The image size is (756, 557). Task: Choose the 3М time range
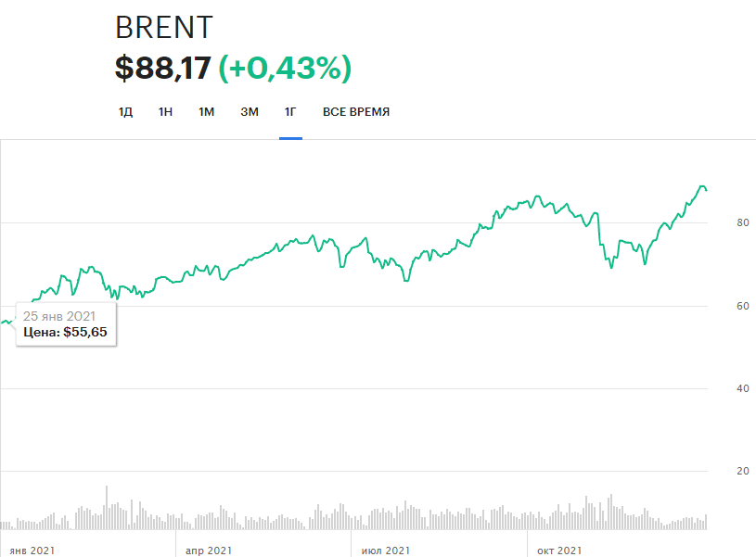(250, 112)
